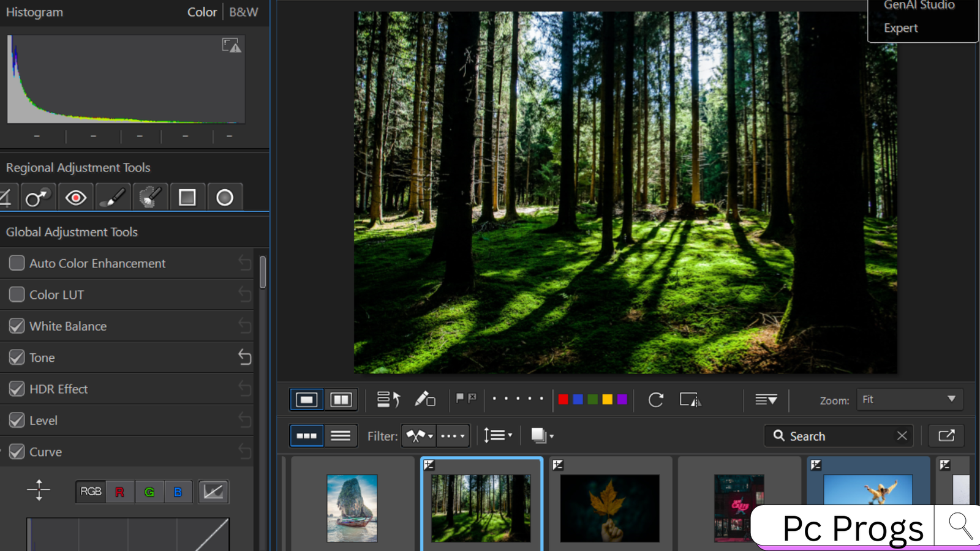Enable Auto Color Enhancement checkbox
The width and height of the screenshot is (980, 551).
click(x=17, y=263)
